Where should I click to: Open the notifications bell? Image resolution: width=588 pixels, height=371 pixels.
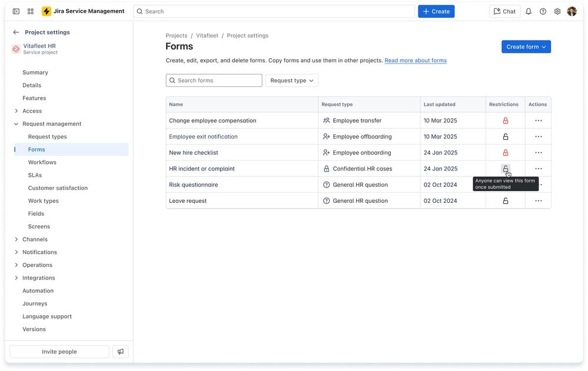point(529,11)
